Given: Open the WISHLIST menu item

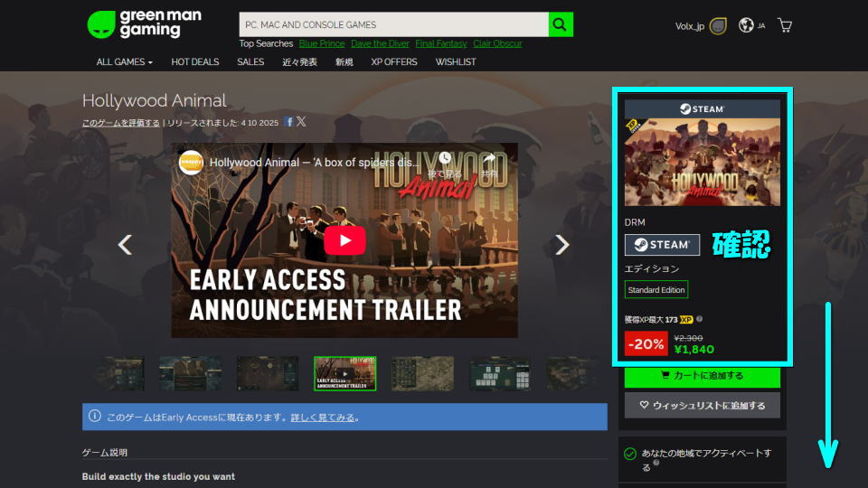Looking at the screenshot, I should pos(455,62).
